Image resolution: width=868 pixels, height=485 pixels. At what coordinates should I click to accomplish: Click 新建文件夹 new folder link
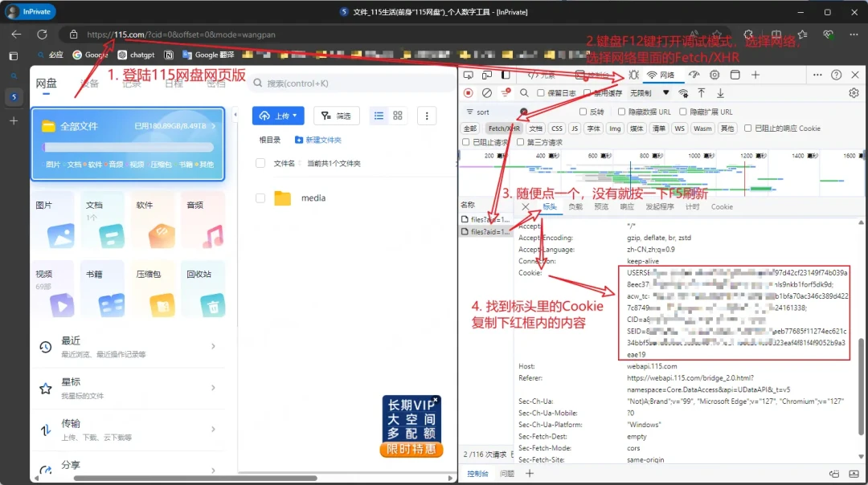tap(318, 140)
